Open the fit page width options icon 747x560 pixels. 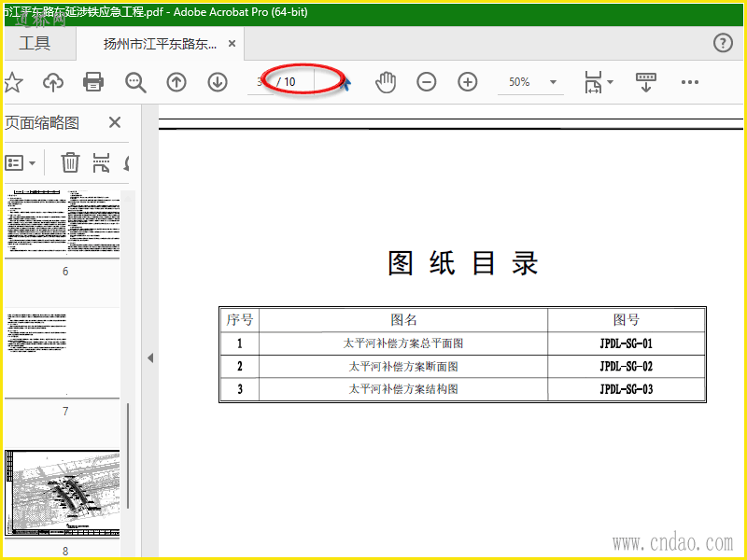599,82
